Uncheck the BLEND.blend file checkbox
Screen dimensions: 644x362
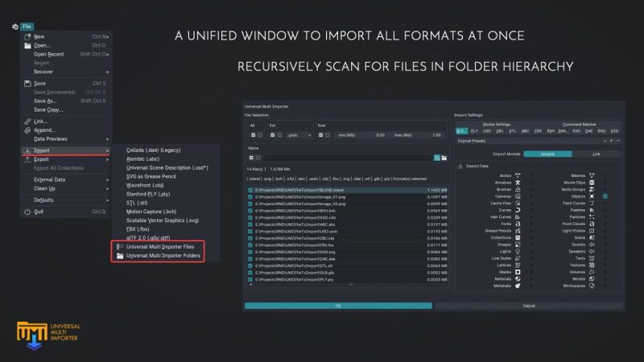[250, 190]
